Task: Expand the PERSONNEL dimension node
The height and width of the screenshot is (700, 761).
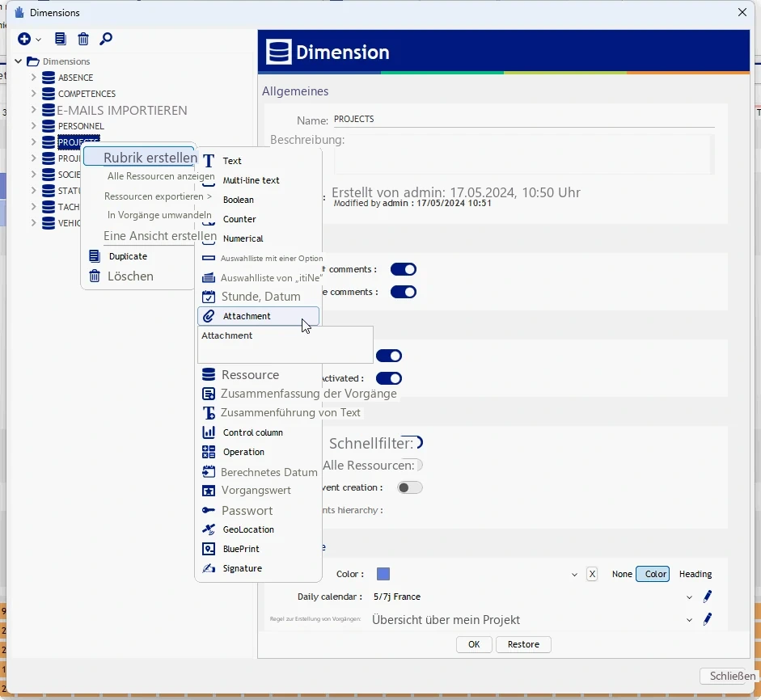Action: click(33, 125)
